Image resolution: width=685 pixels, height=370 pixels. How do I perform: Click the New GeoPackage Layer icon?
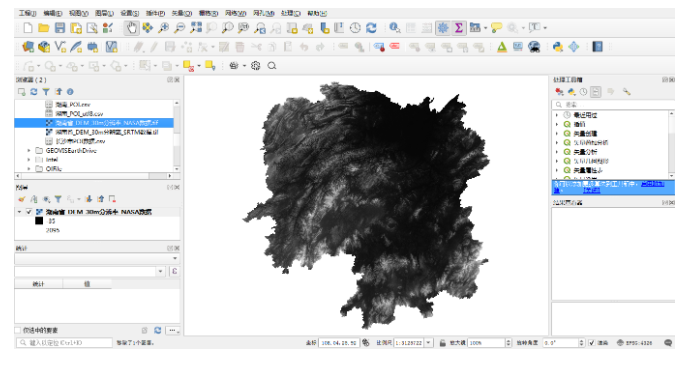pos(44,47)
